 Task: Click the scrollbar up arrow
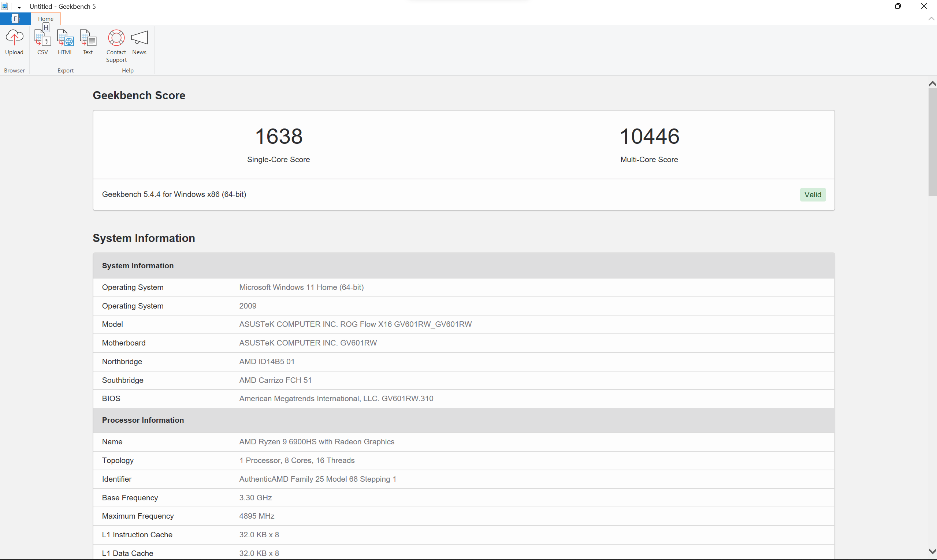pos(932,84)
